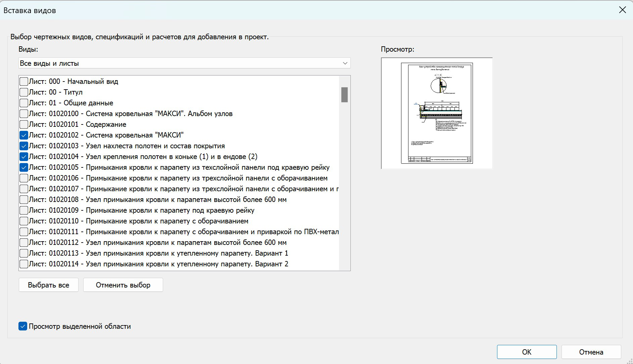Viewport: 633px width, 364px height.
Task: Uncheck sheet 01020103 Узел нахлеста полотен
Action: pyautogui.click(x=24, y=146)
